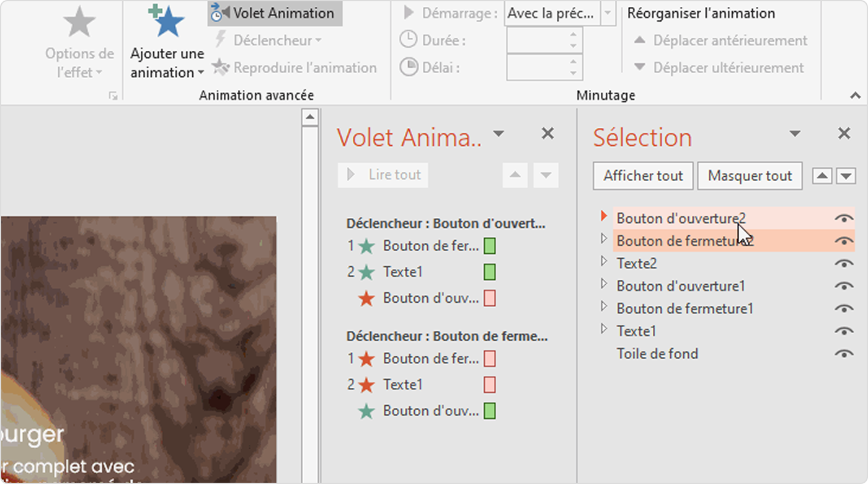The image size is (868, 484).
Task: Select Bouton de fermeture1 in the selection list
Action: coord(684,308)
